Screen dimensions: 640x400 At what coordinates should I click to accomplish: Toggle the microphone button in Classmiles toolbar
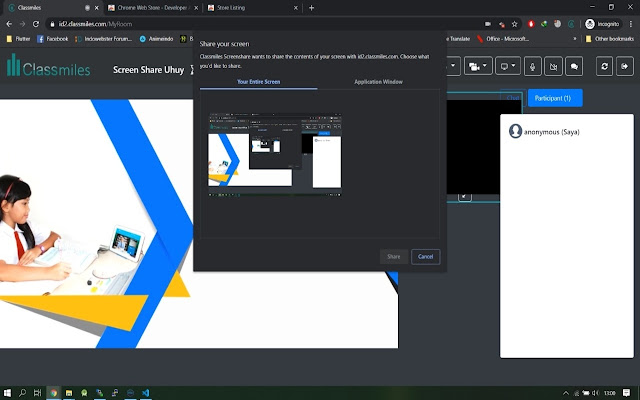(x=532, y=66)
